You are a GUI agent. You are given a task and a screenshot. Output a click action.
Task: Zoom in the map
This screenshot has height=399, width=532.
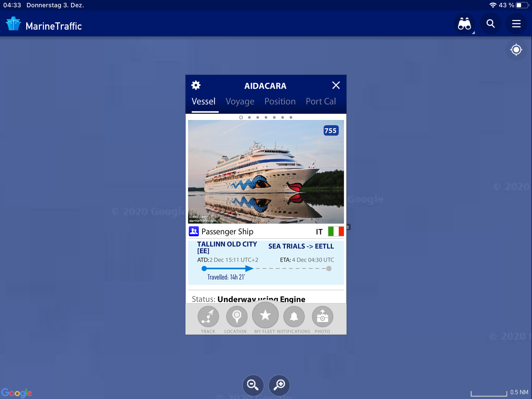pos(279,385)
